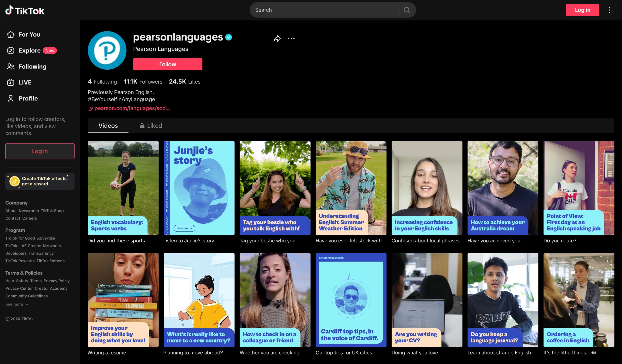Open the LIVE section
622x364 pixels.
[19, 82]
